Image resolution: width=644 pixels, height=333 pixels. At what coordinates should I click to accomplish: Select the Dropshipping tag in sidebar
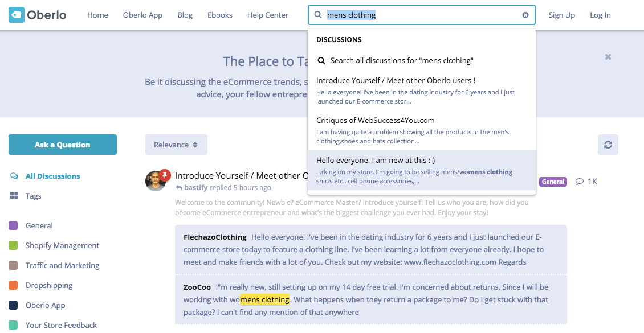click(x=49, y=286)
